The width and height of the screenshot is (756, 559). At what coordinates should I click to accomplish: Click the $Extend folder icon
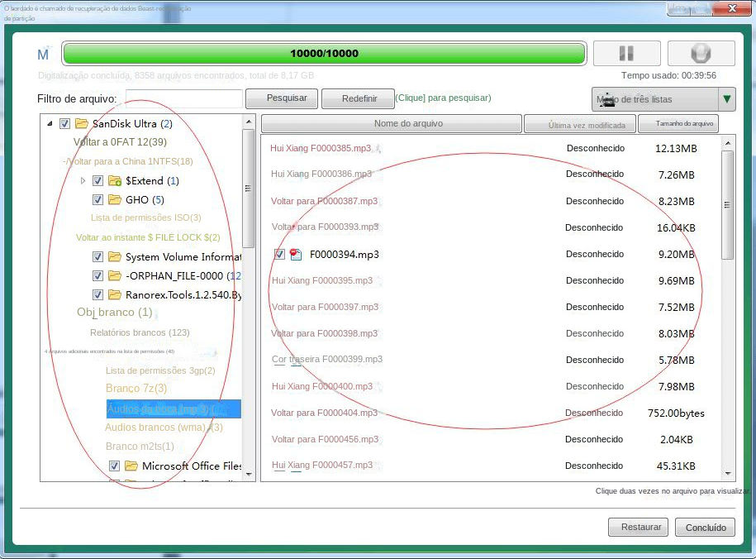(x=113, y=180)
